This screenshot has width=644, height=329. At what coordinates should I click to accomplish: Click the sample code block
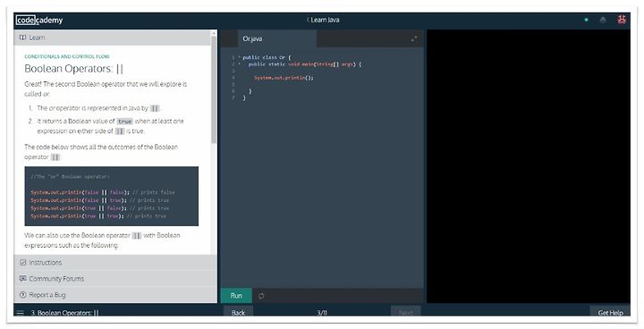[111, 197]
